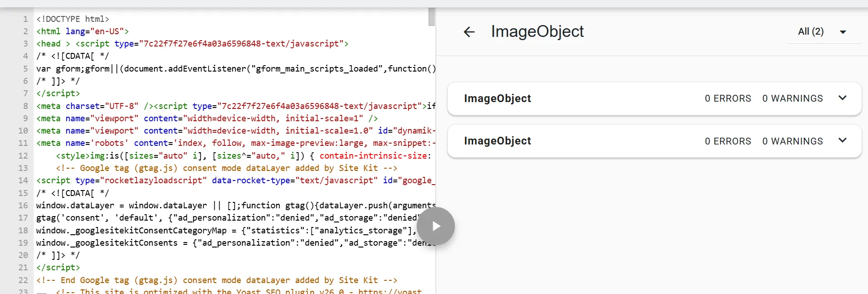
Task: Click the <!DOCTYPE html> code line
Action: [x=73, y=19]
